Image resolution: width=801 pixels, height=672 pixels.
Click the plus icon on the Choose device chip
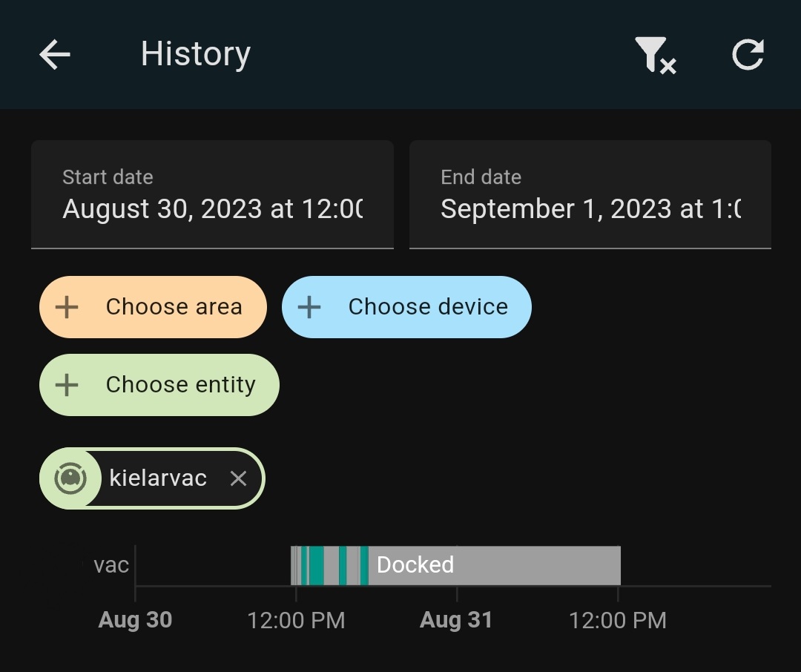[309, 306]
